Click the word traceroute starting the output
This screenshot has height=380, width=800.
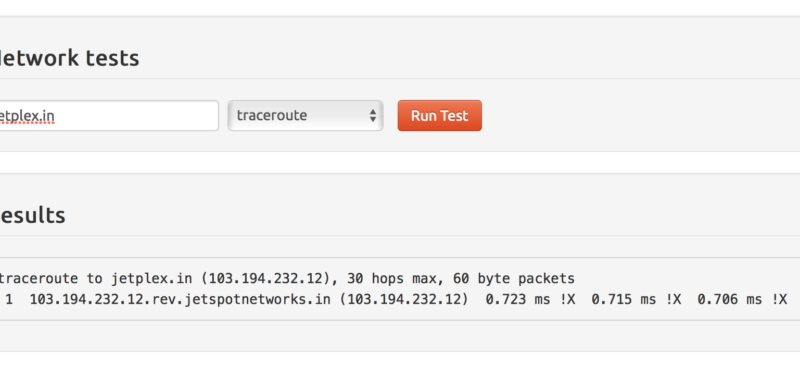[39, 278]
